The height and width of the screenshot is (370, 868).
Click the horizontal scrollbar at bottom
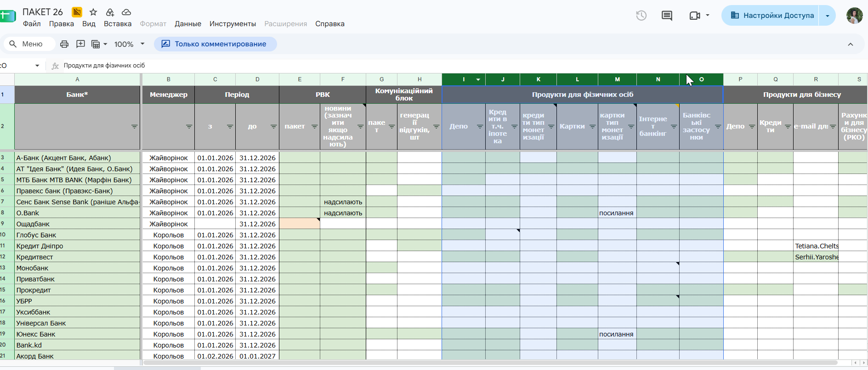[x=490, y=363]
